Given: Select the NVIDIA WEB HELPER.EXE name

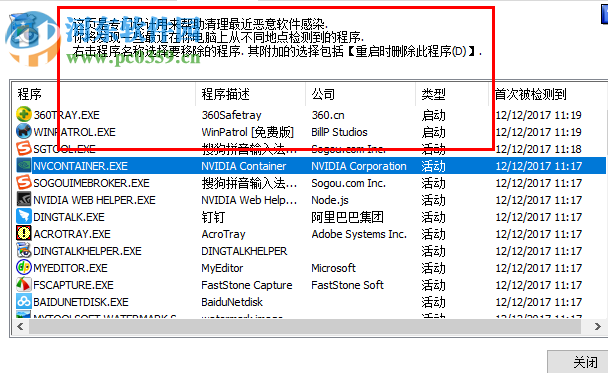Looking at the screenshot, I should (94, 200).
